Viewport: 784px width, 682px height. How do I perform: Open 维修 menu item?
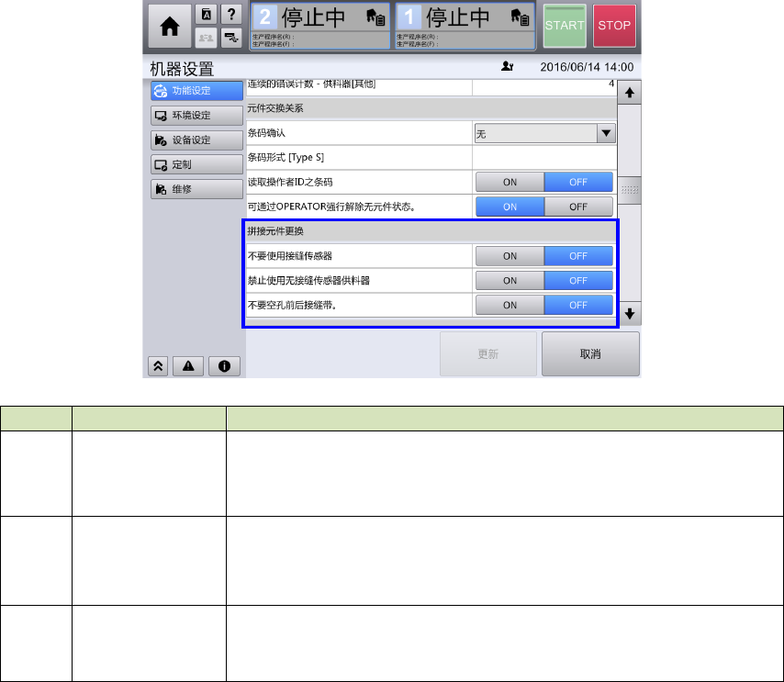197,189
